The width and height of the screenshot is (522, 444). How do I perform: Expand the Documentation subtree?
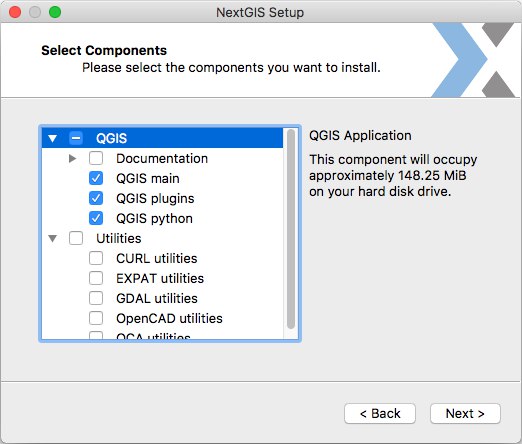coord(72,158)
